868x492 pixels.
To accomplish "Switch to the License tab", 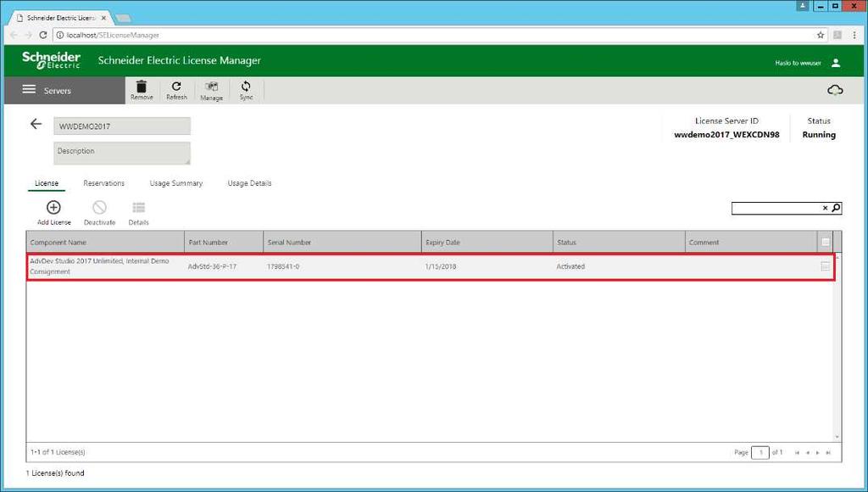I will point(47,183).
